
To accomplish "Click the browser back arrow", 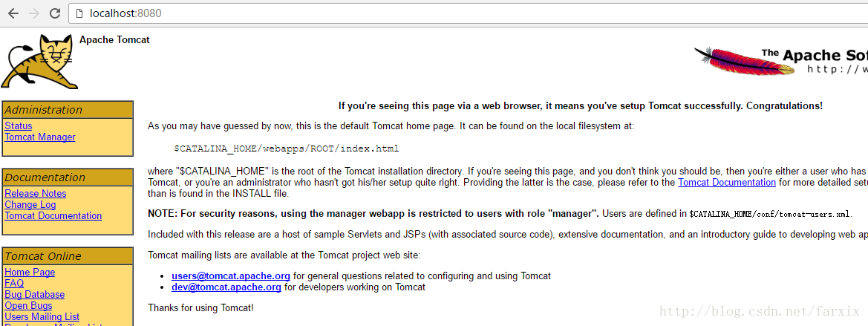I will point(13,13).
